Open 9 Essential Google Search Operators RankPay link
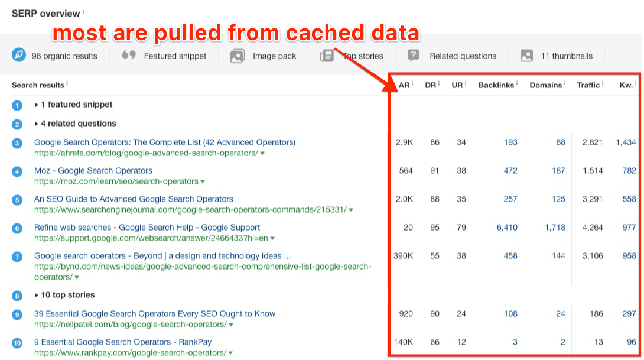The height and width of the screenshot is (360, 644). [123, 342]
